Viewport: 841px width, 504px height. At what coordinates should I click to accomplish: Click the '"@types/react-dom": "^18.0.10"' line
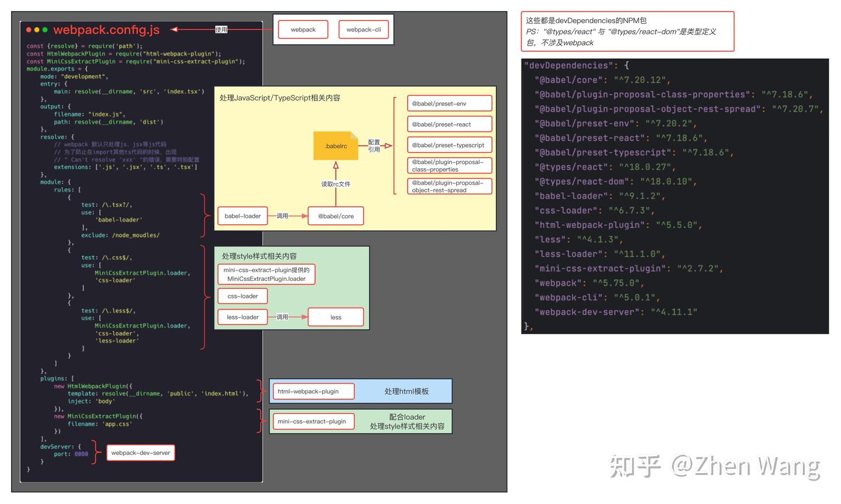(x=616, y=182)
